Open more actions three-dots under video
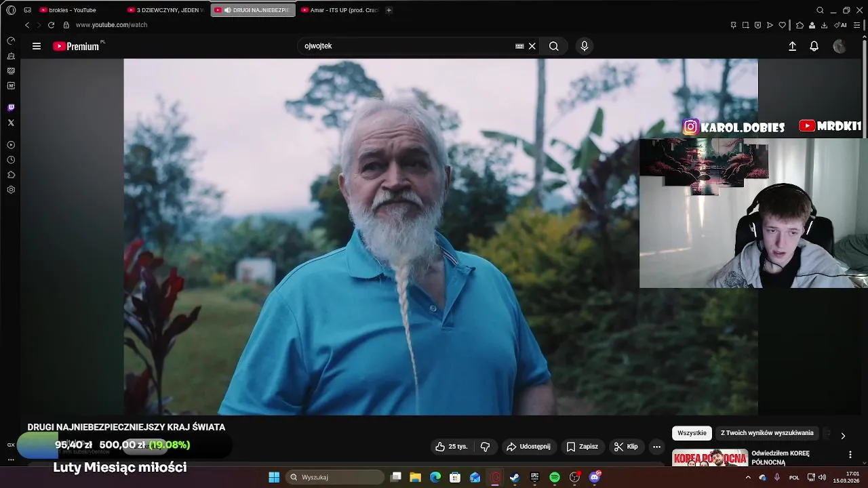Viewport: 868px width, 488px height. (656, 447)
